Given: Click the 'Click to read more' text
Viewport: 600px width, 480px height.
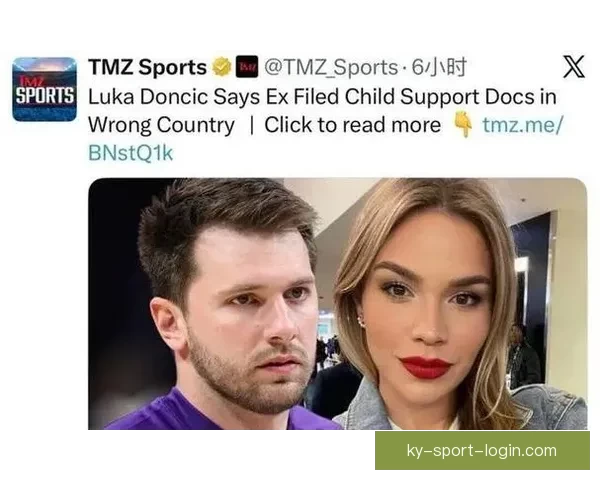Looking at the screenshot, I should click(x=352, y=125).
